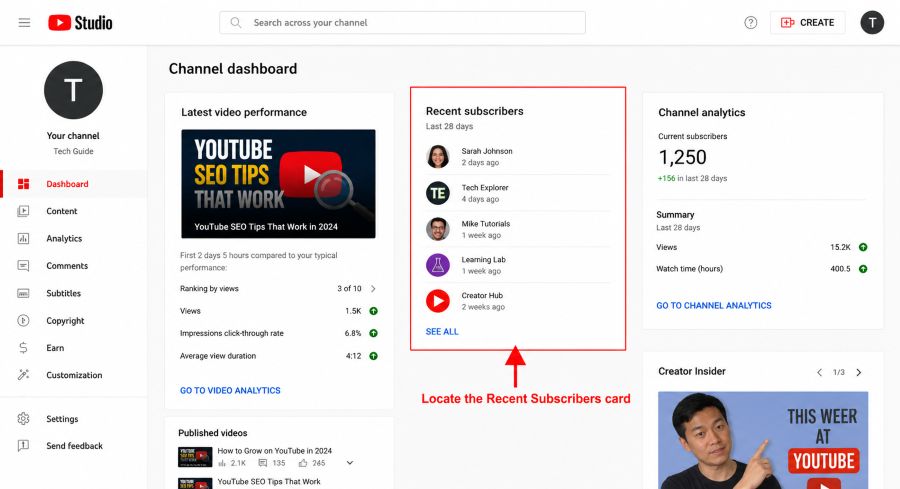Open the account avatar in the top bar
This screenshot has width=900, height=489.
[x=872, y=22]
